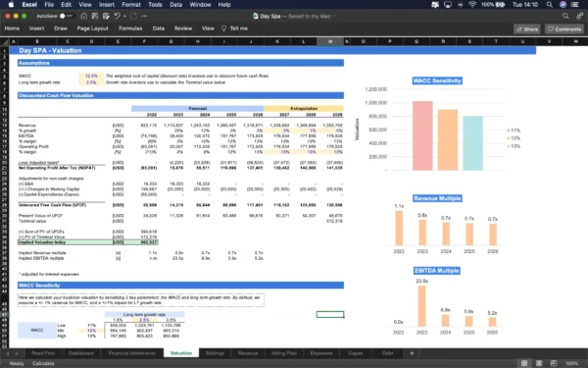Switch to the Insert ribbon tab
This screenshot has width=588, height=368.
coord(37,28)
